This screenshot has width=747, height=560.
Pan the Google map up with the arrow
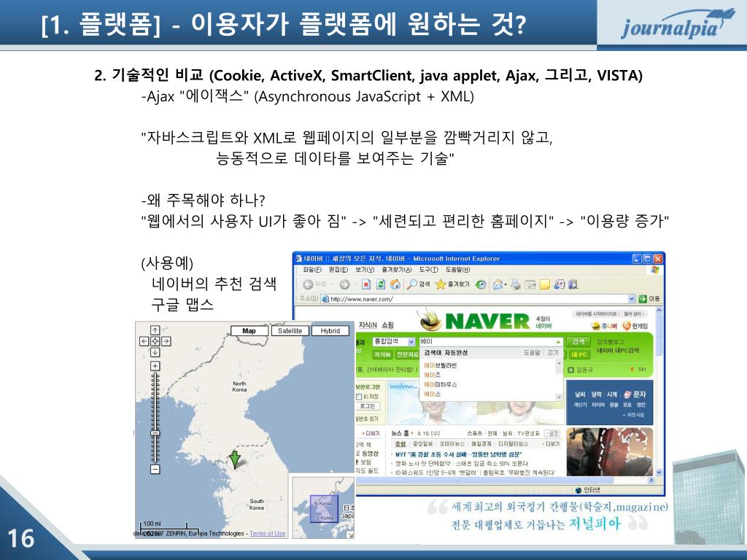click(x=155, y=330)
